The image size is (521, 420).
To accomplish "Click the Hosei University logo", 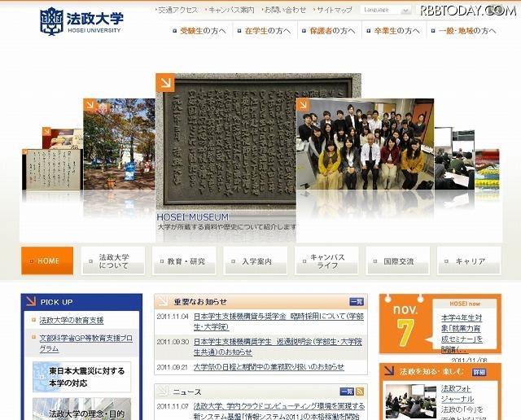I will (x=81, y=21).
